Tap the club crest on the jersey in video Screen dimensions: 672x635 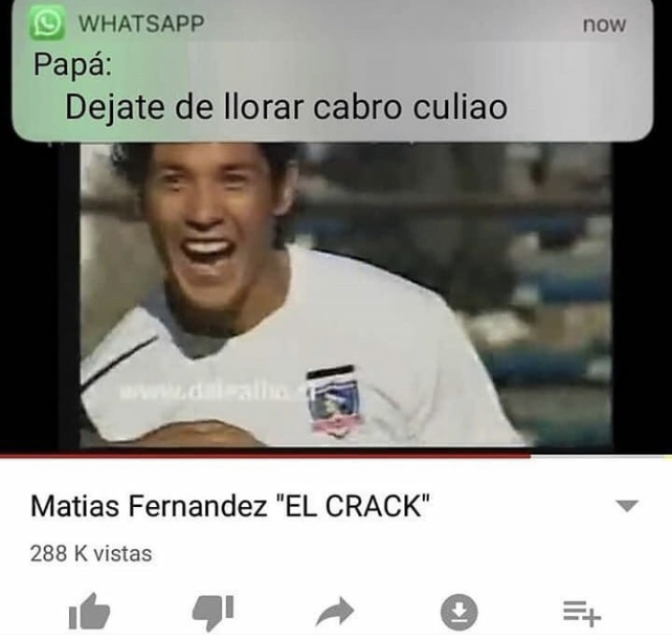click(334, 400)
